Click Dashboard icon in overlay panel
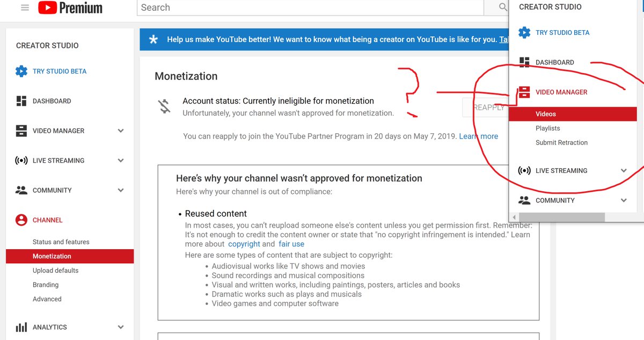The width and height of the screenshot is (644, 340). coord(524,62)
